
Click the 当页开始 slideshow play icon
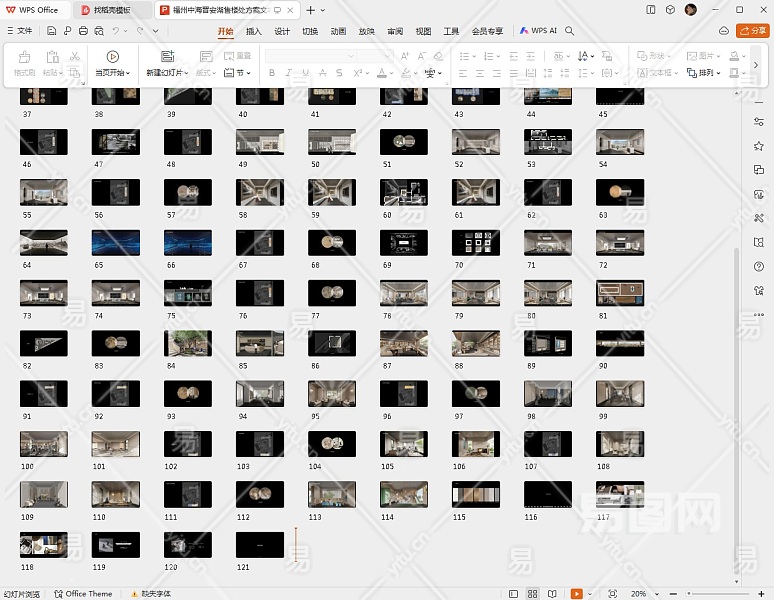112,57
